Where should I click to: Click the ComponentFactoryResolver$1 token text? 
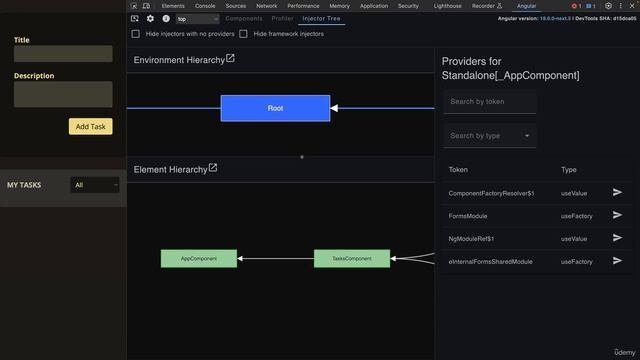[x=491, y=193]
